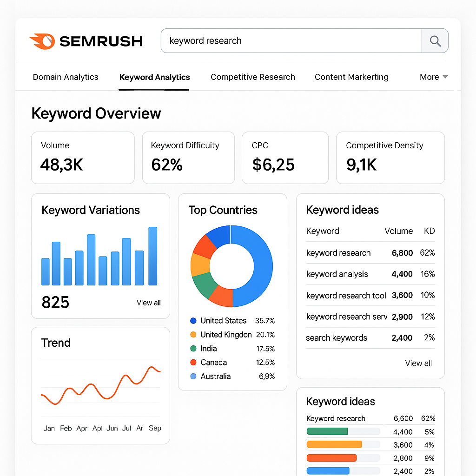Image resolution: width=476 pixels, height=476 pixels.
Task: Click the Jan label on Trend axis
Action: (49, 428)
